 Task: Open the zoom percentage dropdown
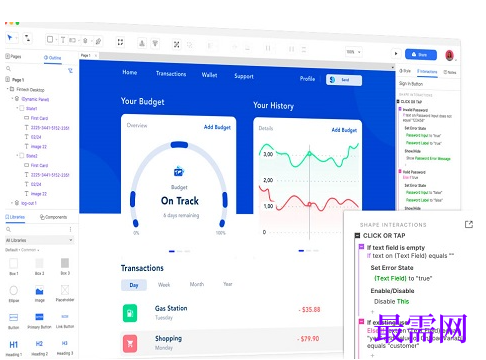click(x=353, y=52)
